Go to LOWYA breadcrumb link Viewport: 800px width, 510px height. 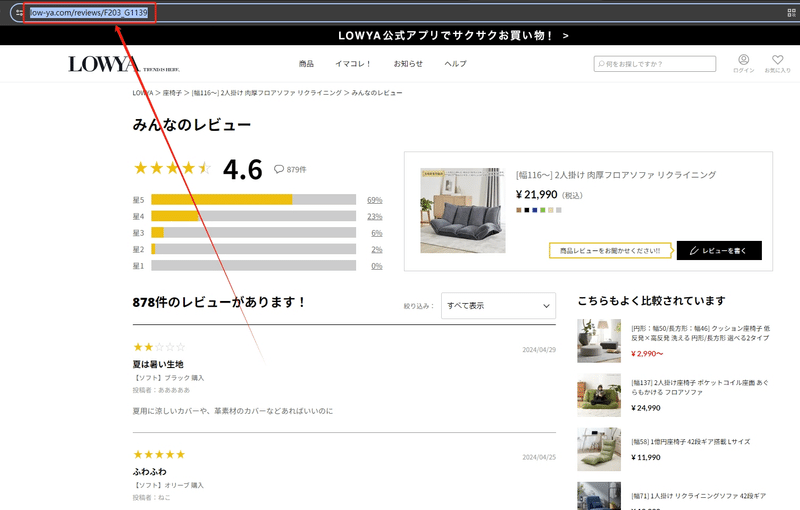click(143, 93)
